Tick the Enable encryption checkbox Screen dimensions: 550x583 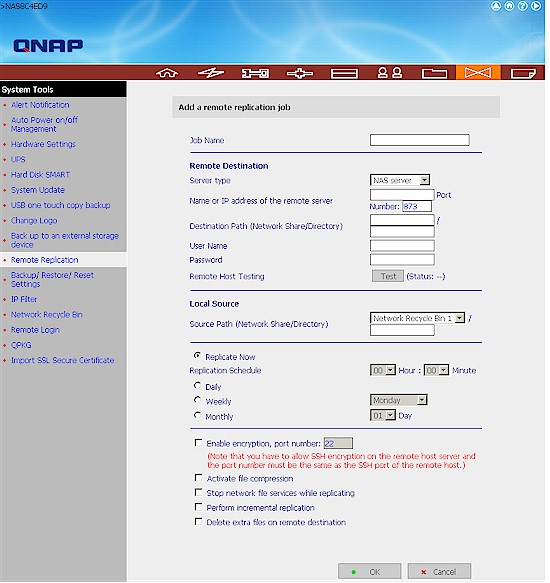199,443
